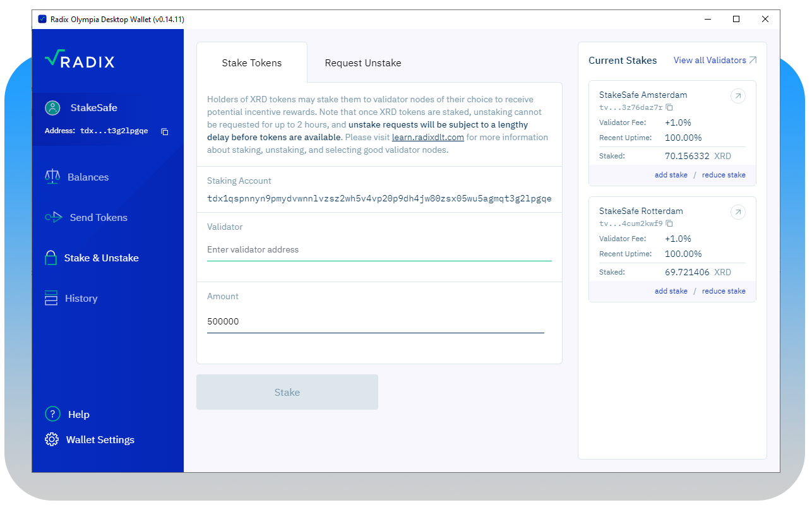This screenshot has height=505, width=812.
Task: Copy the wallet address tdx...t3g2lpgqe
Action: (165, 131)
